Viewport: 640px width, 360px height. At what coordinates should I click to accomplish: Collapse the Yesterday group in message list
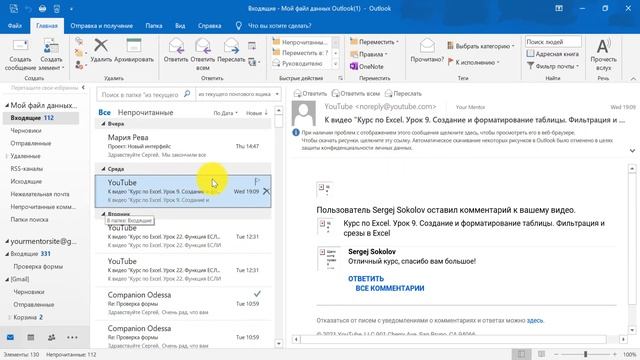[x=103, y=123]
